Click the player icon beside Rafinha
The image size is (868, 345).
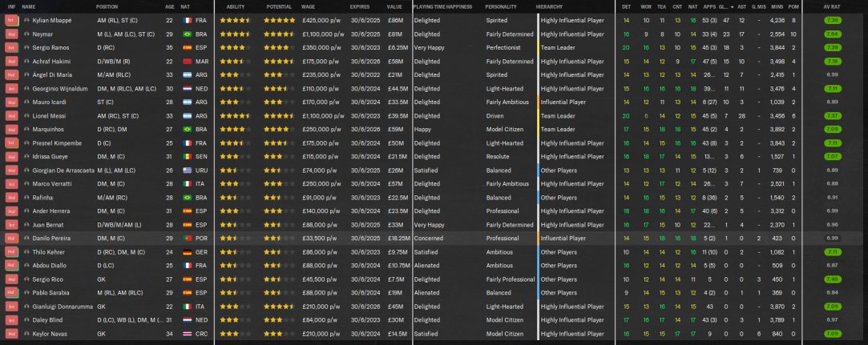click(x=26, y=198)
